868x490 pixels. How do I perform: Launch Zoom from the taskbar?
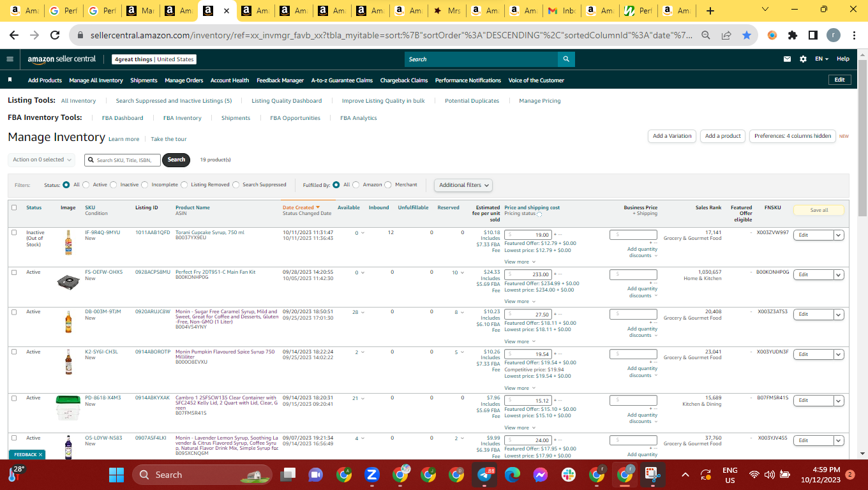pos(371,475)
